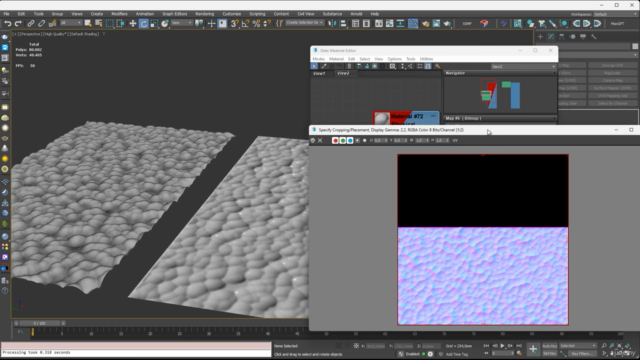640x360 pixels.
Task: Open the Graph Editors menu
Action: point(175,14)
